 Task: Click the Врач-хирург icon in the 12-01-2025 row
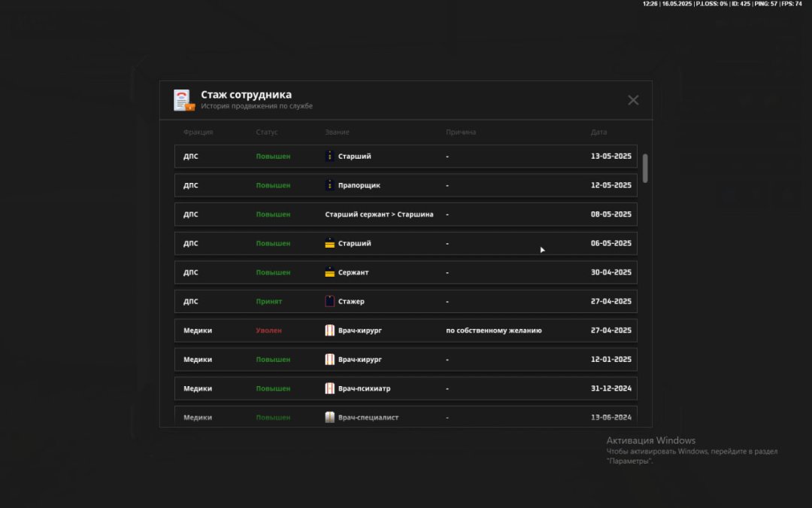[329, 360]
